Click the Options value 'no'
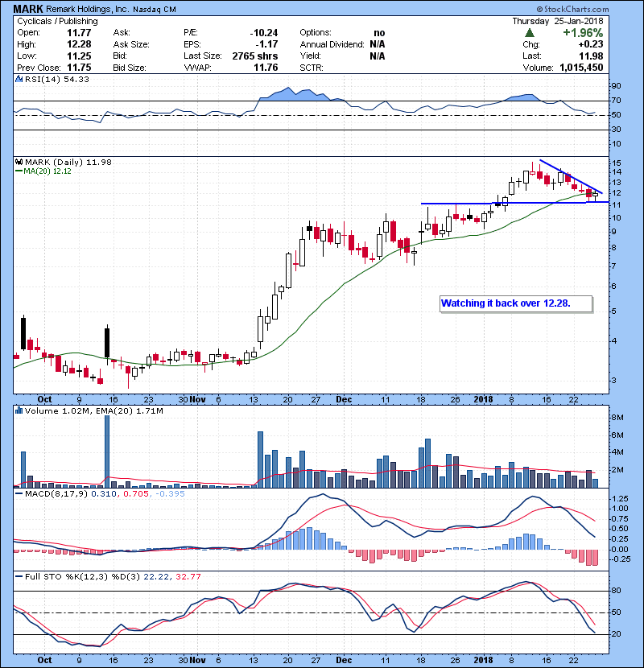This screenshot has width=644, height=668. click(x=379, y=33)
